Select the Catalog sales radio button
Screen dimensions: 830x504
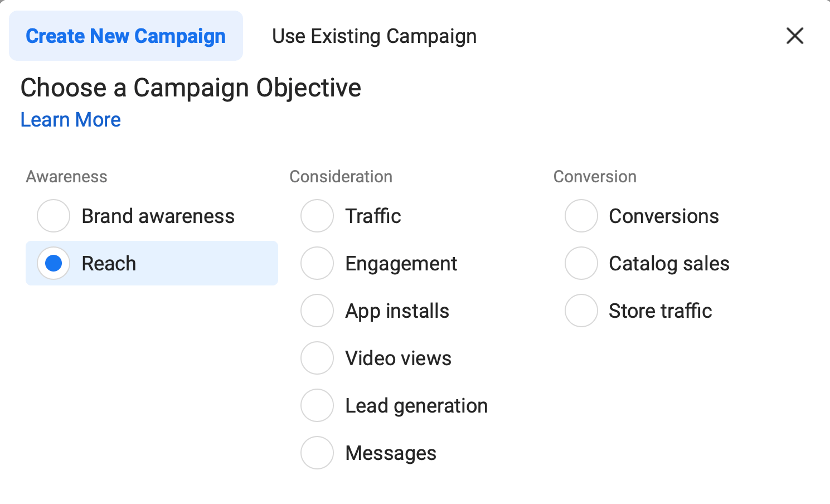pyautogui.click(x=581, y=263)
